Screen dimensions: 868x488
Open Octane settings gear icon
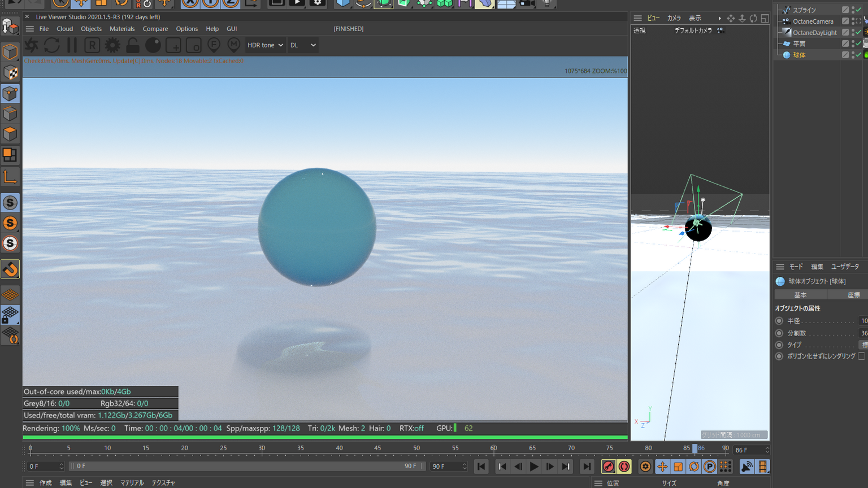[x=112, y=45]
